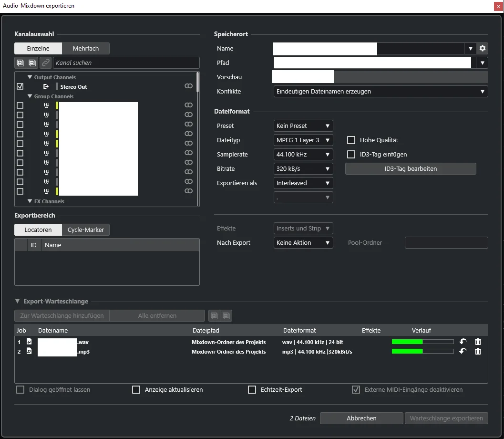Viewport: 504px width, 439px height.
Task: Switch to the Mehrfach channel tab
Action: tap(86, 48)
